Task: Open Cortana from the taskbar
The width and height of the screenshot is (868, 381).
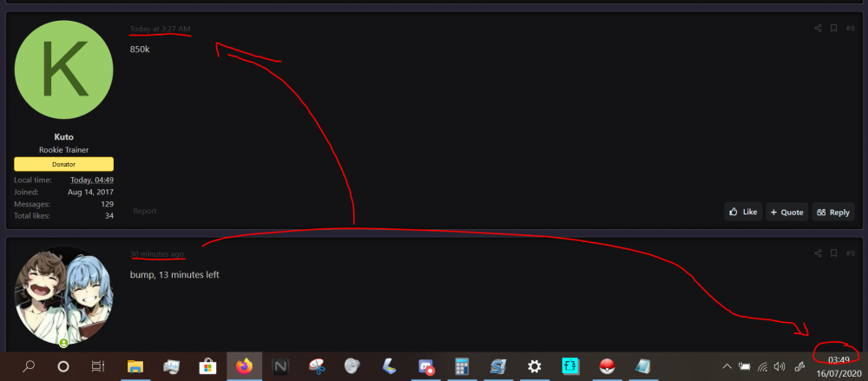Action: tap(63, 366)
